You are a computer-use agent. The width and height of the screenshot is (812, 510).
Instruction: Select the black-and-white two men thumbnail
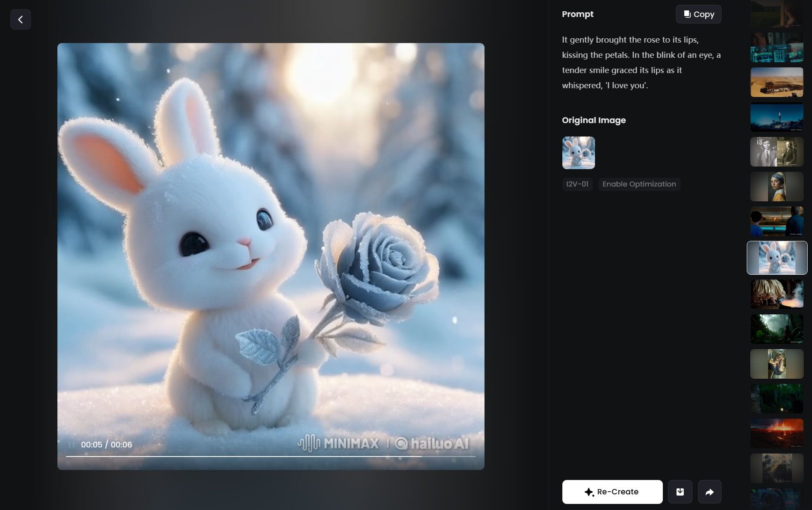pyautogui.click(x=776, y=152)
